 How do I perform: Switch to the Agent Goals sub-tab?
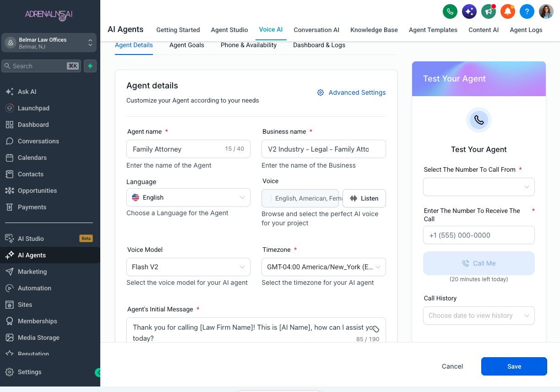[x=187, y=45]
